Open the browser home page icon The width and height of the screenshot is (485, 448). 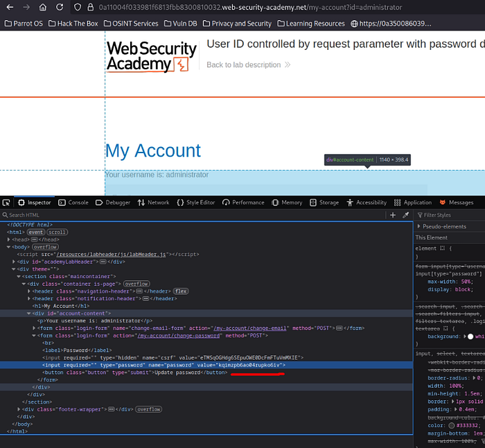[x=43, y=7]
